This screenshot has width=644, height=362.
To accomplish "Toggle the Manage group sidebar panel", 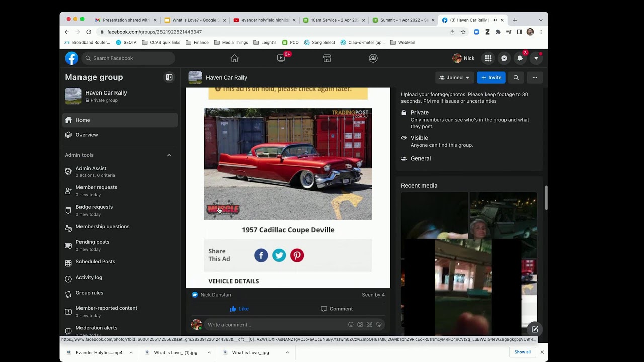I will click(169, 77).
